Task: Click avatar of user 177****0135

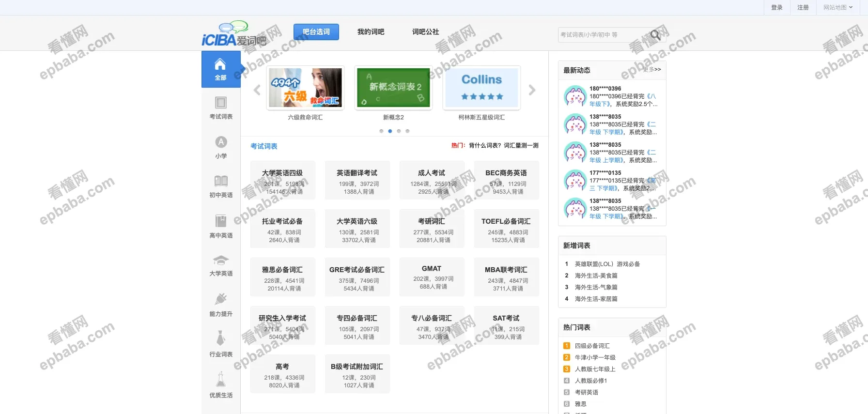Action: [575, 181]
